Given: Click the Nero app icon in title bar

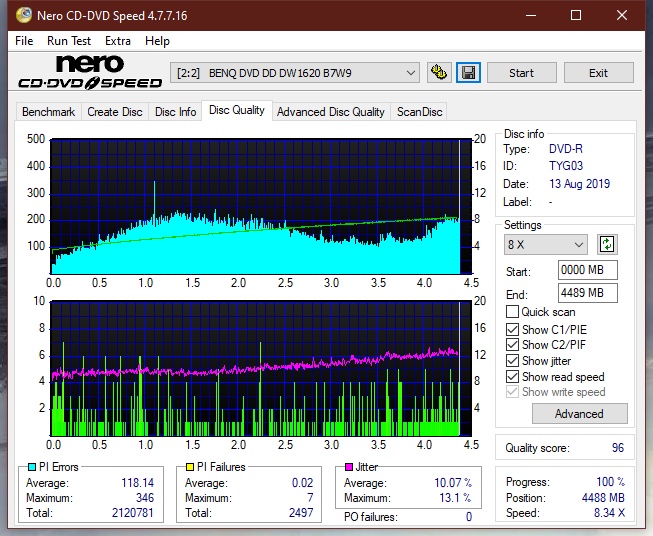Looking at the screenshot, I should click(x=24, y=15).
